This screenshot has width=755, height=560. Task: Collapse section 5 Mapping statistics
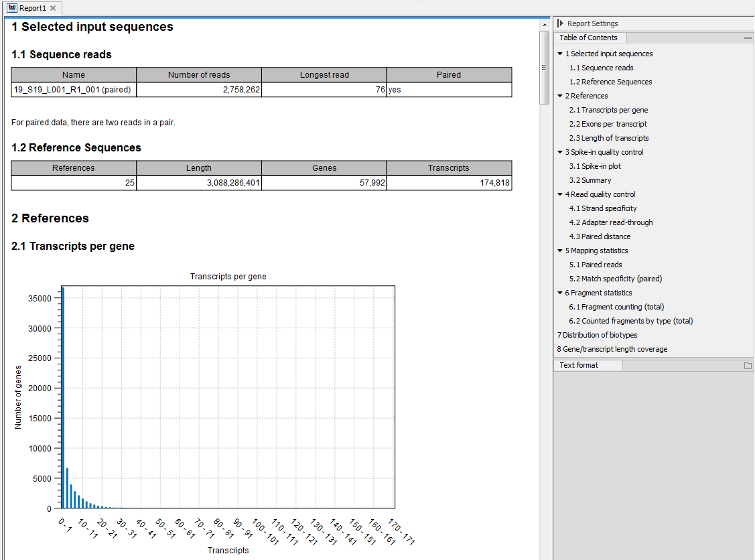[560, 250]
